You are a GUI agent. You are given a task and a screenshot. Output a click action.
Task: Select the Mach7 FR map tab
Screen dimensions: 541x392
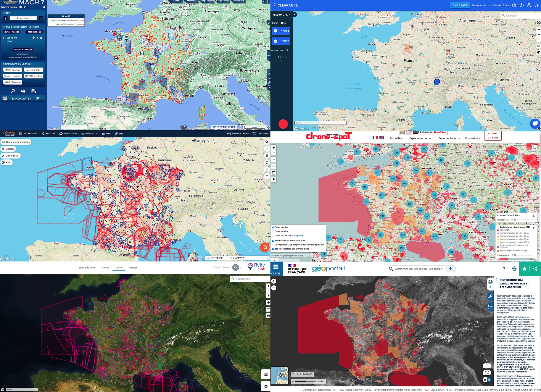pos(191,1)
